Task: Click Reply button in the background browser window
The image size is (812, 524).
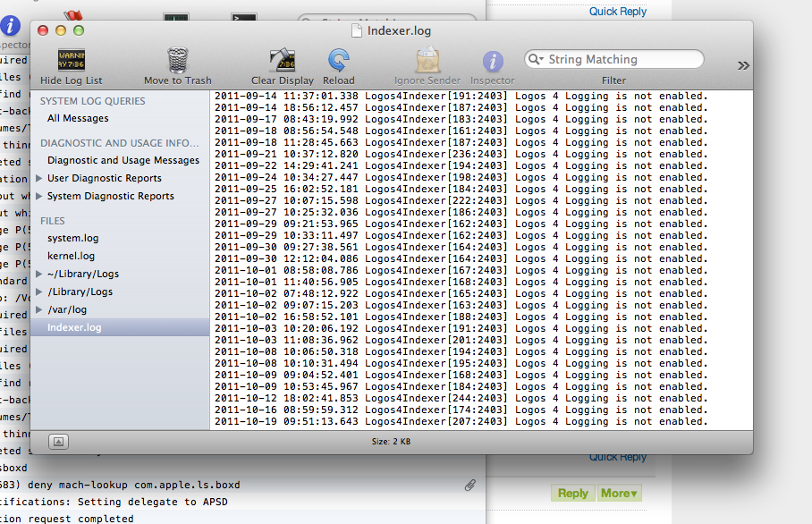Action: 572,493
